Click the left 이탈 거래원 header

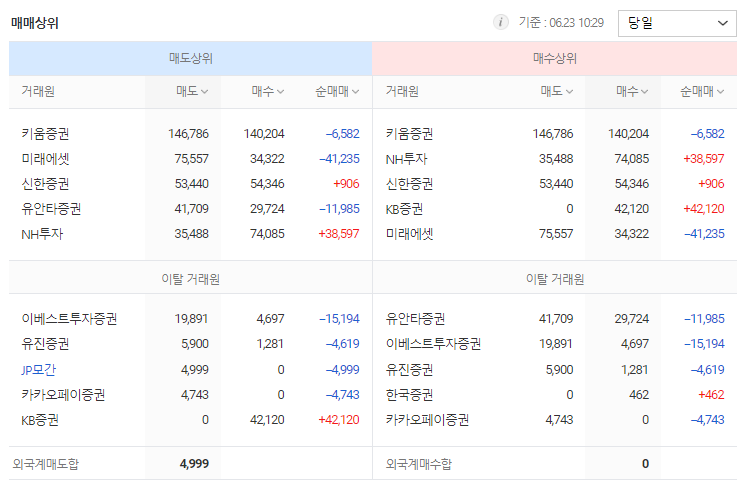coord(190,279)
